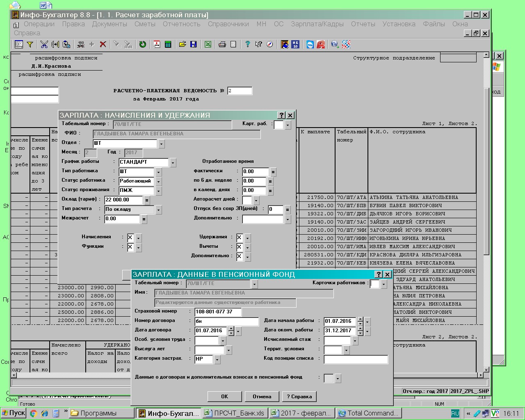Click the scissors cut icon
This screenshot has width=525, height=420.
44,44
